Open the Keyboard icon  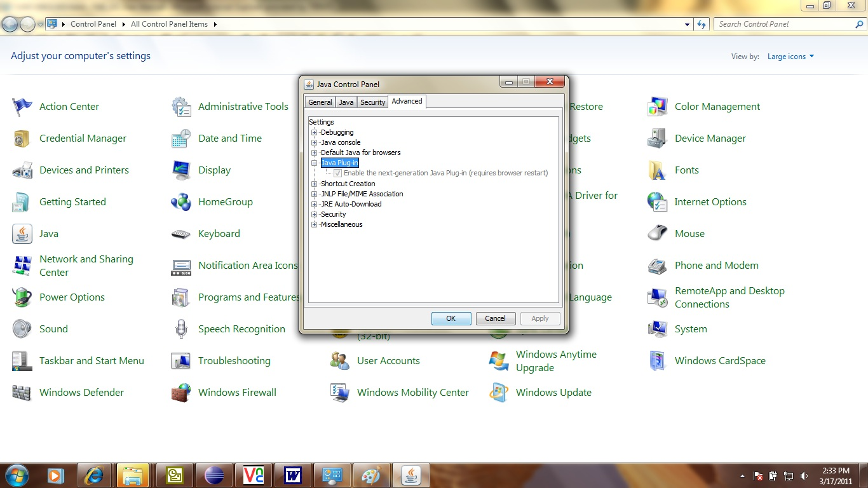[x=181, y=234]
